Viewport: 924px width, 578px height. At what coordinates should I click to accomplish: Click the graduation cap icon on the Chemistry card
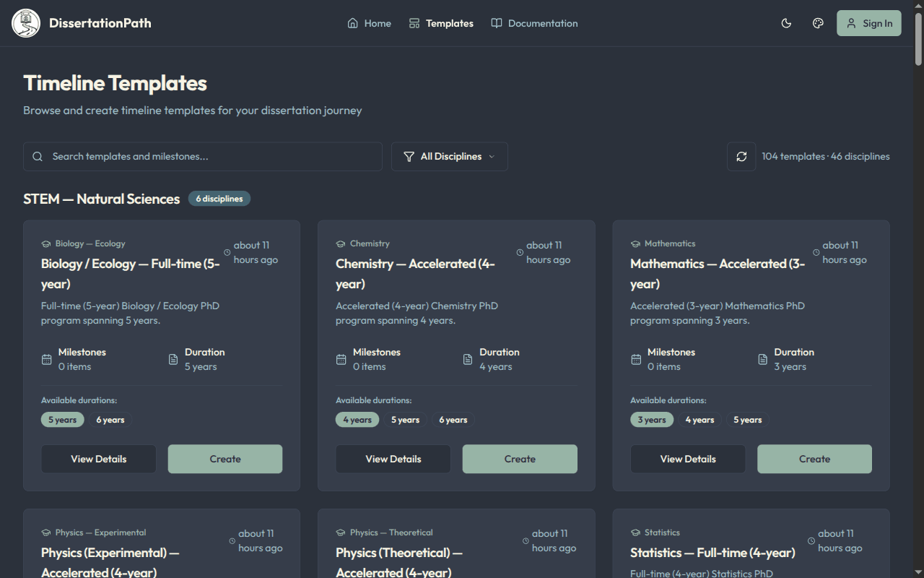coord(340,243)
